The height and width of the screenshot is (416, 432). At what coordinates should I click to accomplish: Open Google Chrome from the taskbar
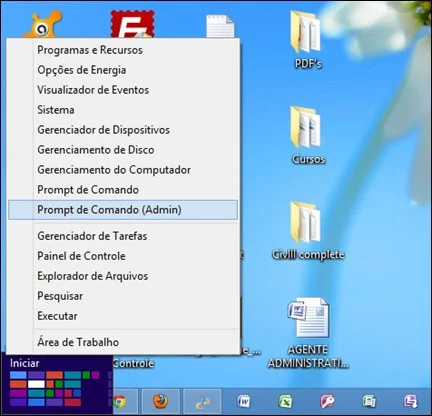(x=120, y=401)
